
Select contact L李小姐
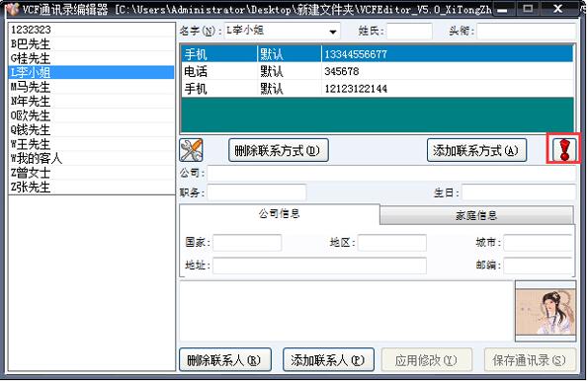tap(92, 72)
